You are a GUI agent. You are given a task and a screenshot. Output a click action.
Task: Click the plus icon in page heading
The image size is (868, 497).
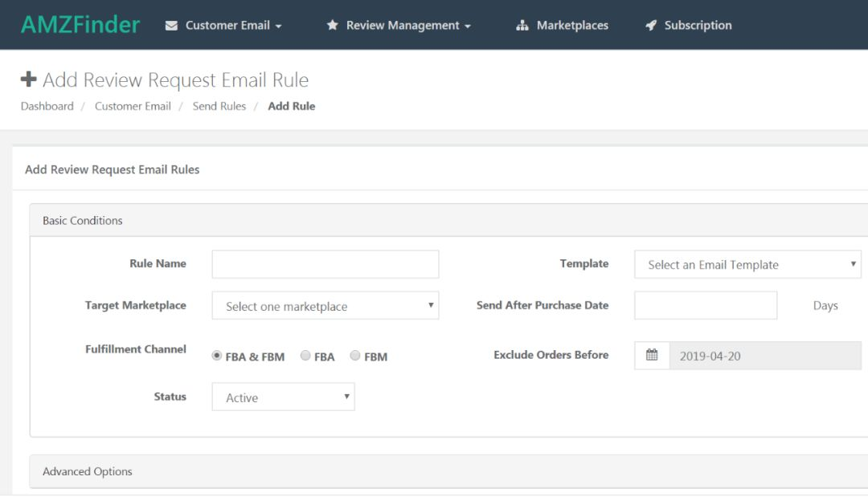[x=29, y=79]
